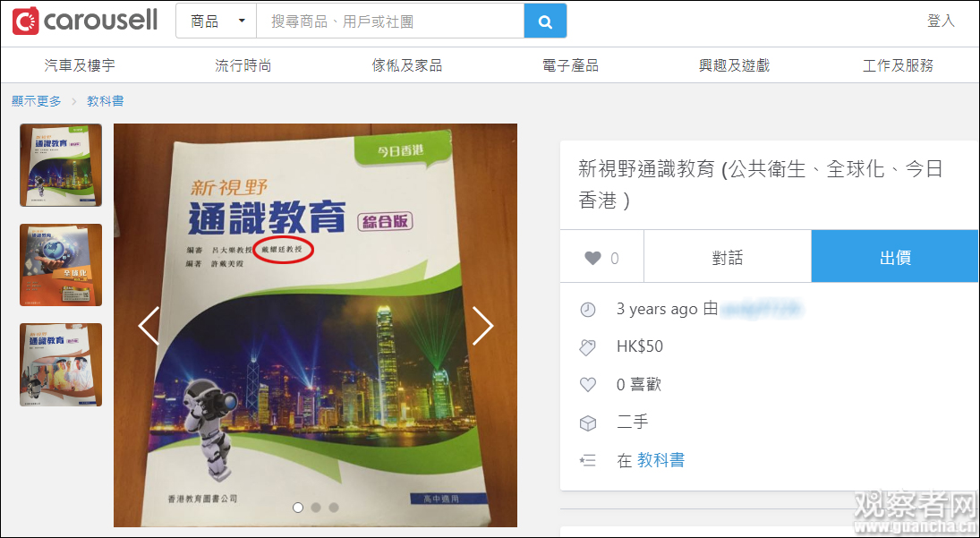Click the clock icon beside 3 years ago
Image resolution: width=980 pixels, height=538 pixels.
coord(588,310)
